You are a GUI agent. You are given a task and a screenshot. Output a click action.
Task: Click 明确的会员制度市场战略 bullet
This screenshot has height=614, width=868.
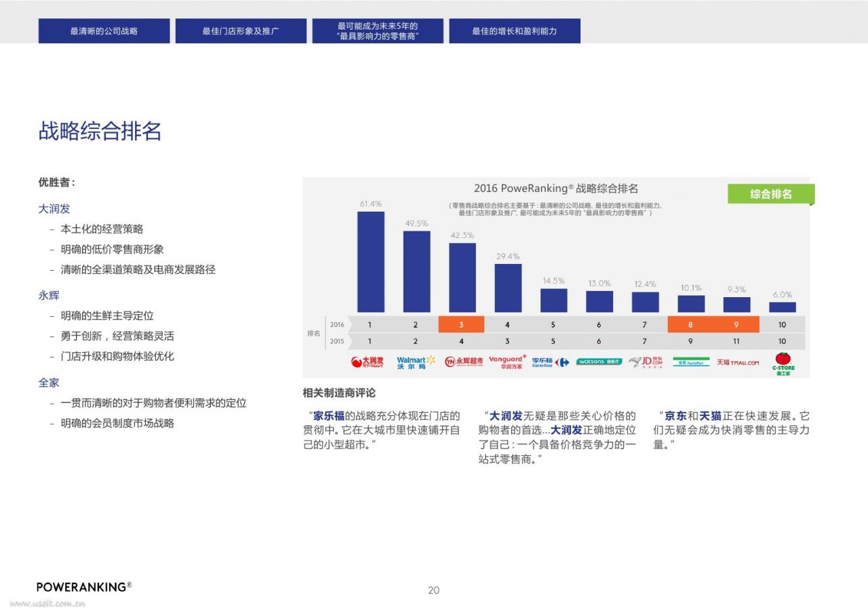click(117, 423)
